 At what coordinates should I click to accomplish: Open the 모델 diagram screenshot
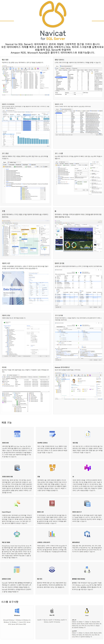26,238
